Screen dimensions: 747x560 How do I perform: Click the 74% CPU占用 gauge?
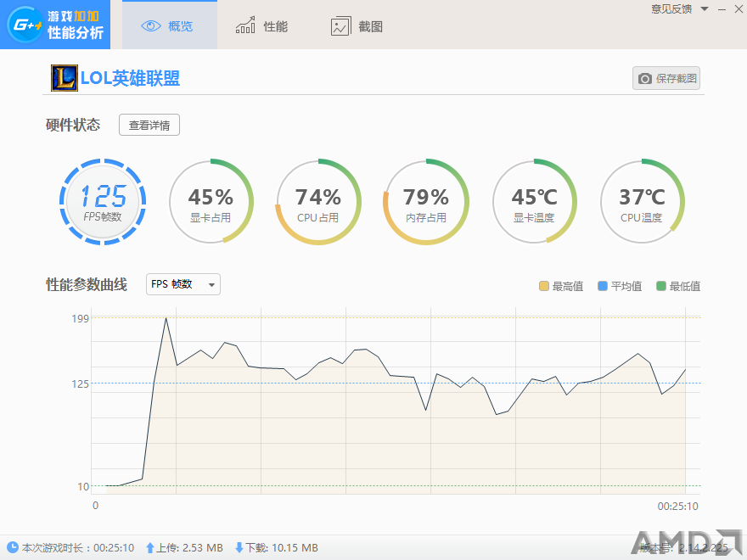318,202
